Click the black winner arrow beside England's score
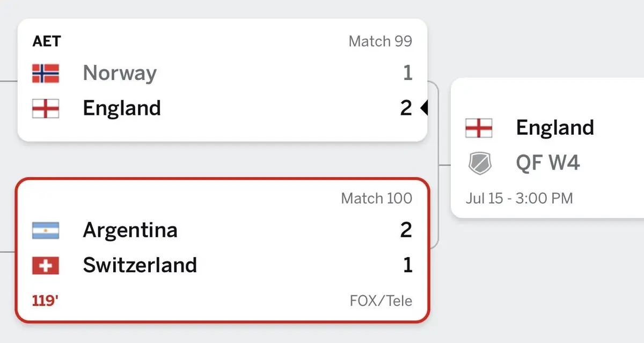The image size is (644, 343). point(423,108)
